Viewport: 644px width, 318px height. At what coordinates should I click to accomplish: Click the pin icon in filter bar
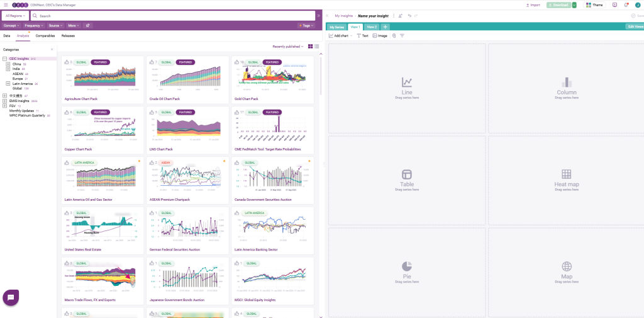(88, 26)
